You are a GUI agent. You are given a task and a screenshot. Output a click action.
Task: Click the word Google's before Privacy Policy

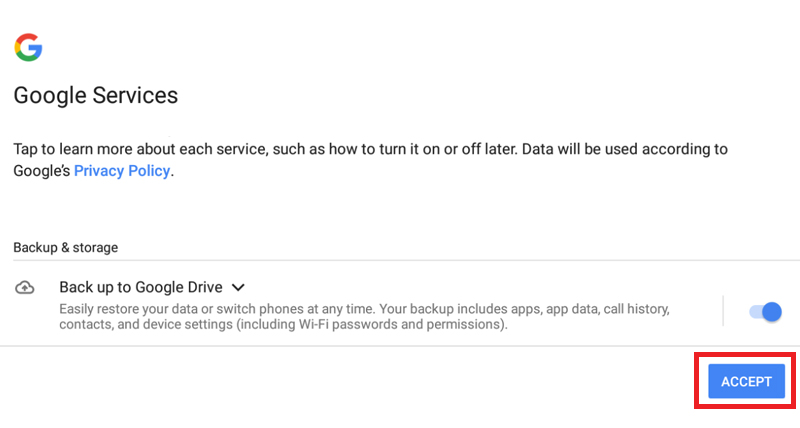point(41,170)
